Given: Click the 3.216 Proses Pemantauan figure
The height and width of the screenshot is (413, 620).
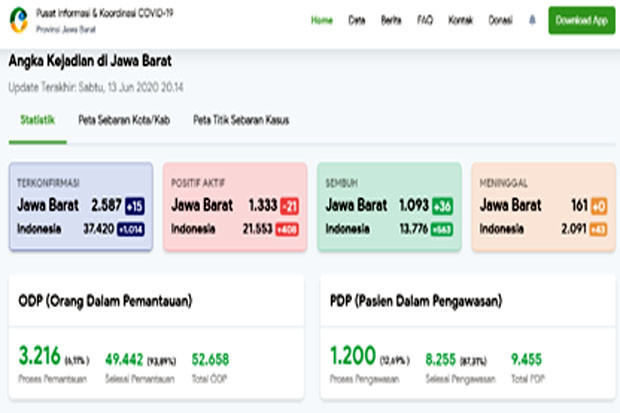Looking at the screenshot, I should point(40,355).
